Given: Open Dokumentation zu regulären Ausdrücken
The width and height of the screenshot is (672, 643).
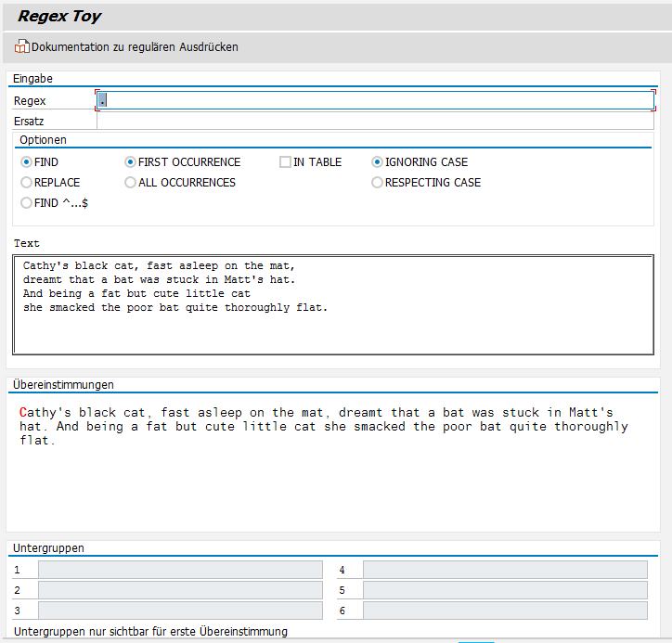Looking at the screenshot, I should [135, 46].
